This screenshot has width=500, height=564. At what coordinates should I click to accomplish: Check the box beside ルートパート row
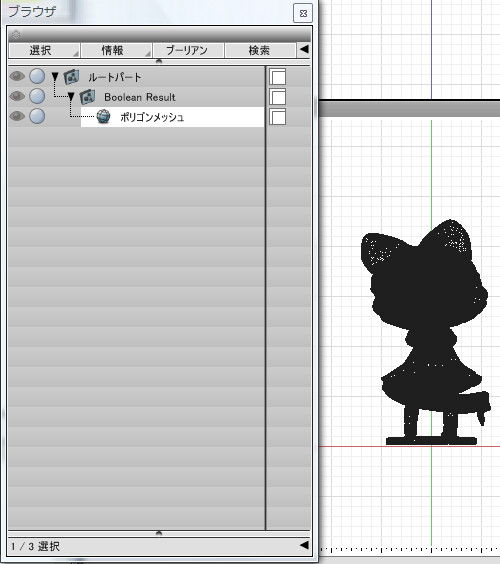277,77
